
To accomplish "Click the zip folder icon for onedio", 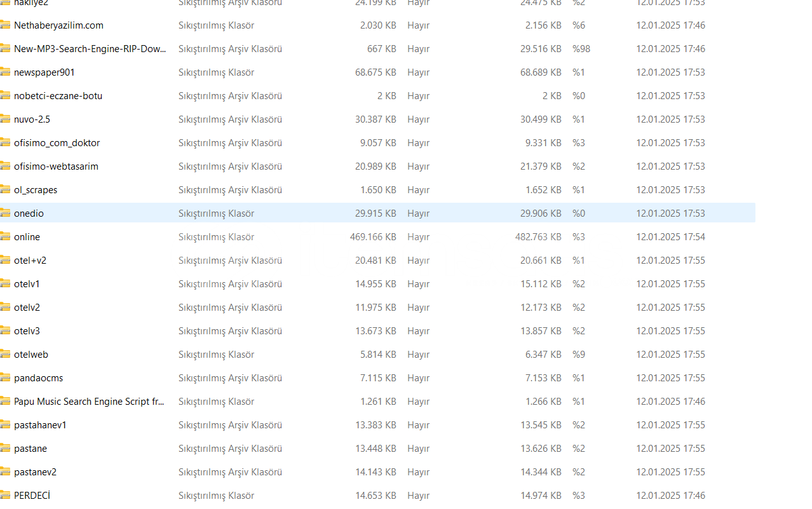I will click(x=5, y=214).
